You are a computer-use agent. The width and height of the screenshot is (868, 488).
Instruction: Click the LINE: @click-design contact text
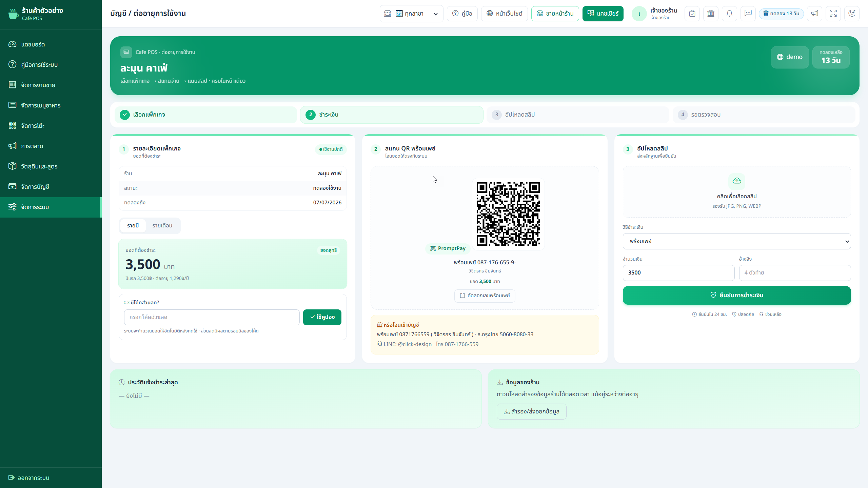coord(408,344)
